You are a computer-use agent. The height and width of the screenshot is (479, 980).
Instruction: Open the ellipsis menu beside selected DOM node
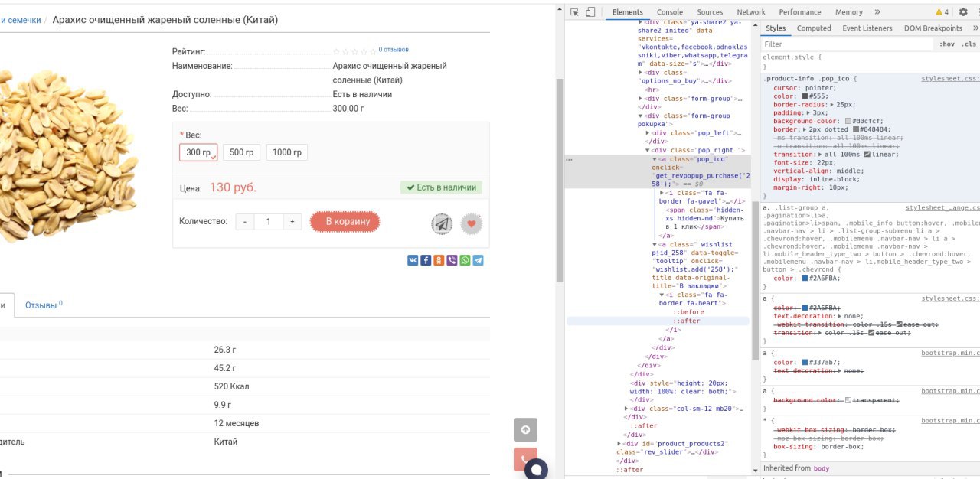(x=569, y=159)
